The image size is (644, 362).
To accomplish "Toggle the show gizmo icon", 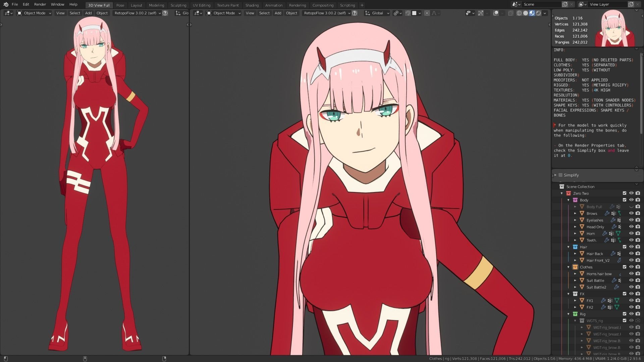I will pos(481,13).
